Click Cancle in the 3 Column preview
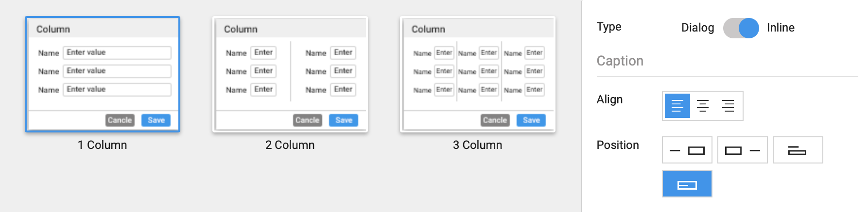The width and height of the screenshot is (868, 212). (x=495, y=120)
